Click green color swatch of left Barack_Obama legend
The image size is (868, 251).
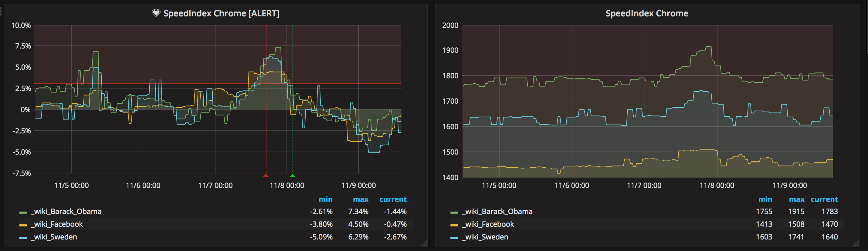(x=23, y=213)
